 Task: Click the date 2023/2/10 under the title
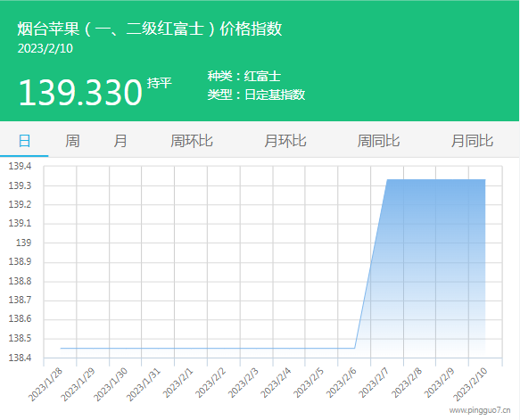tap(45, 49)
